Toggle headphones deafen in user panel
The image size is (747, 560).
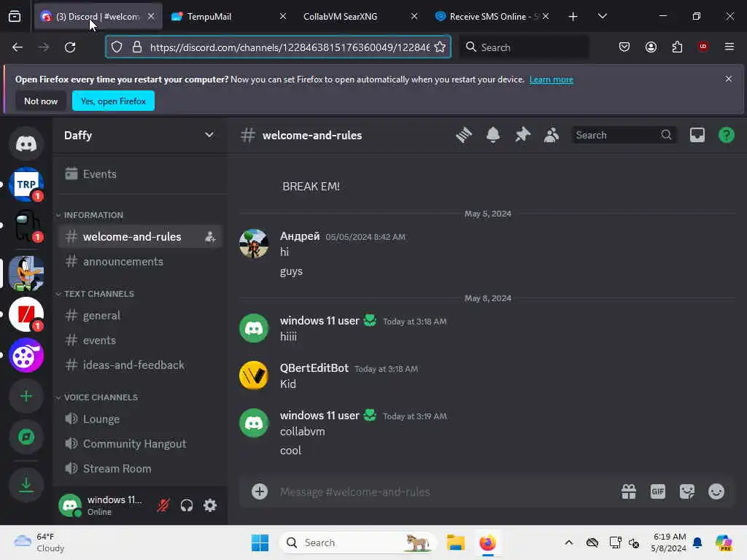tap(187, 505)
